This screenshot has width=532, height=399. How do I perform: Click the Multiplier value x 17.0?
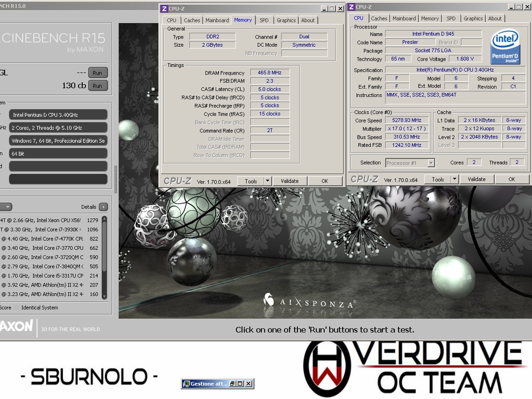[x=406, y=128]
